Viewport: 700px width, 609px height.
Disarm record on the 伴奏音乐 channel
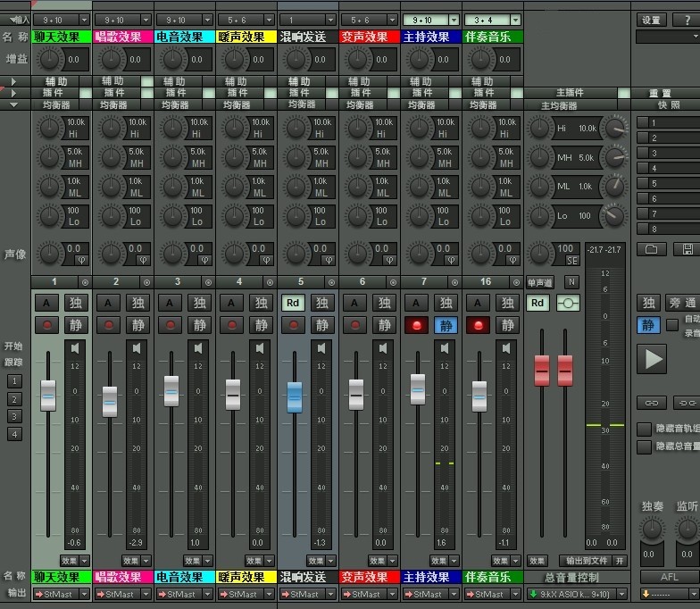[x=479, y=325]
